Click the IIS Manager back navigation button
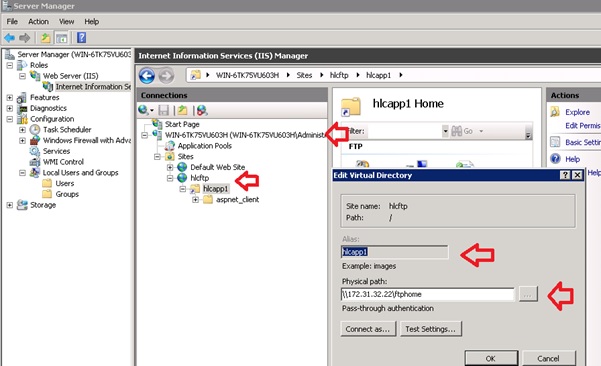 pyautogui.click(x=147, y=75)
